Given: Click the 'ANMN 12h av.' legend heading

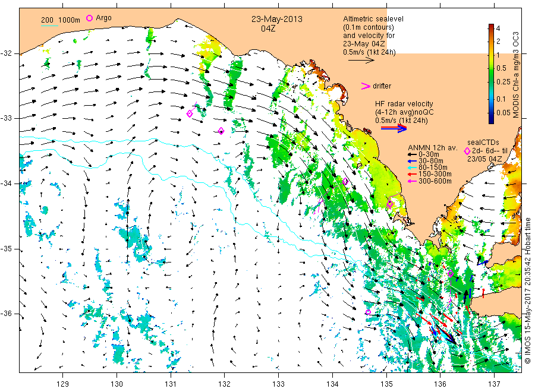Looking at the screenshot, I should tap(432, 148).
